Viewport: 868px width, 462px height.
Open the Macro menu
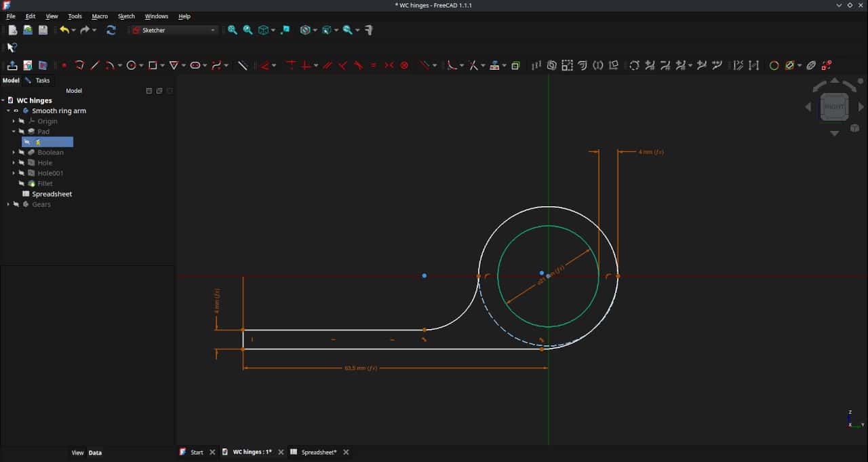100,16
